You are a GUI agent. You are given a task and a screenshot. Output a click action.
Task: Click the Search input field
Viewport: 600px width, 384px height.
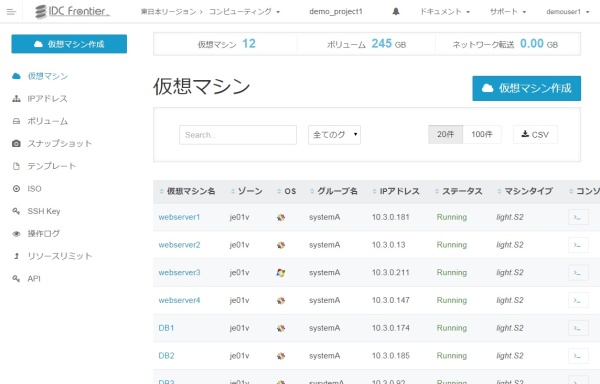(x=238, y=135)
